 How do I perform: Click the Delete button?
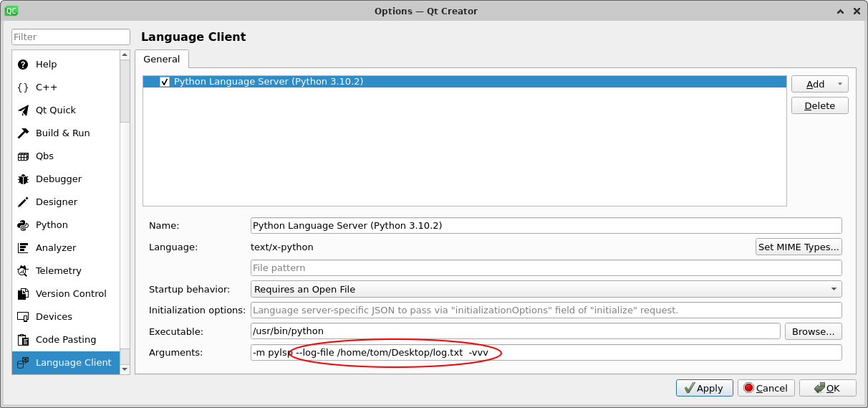coord(820,105)
